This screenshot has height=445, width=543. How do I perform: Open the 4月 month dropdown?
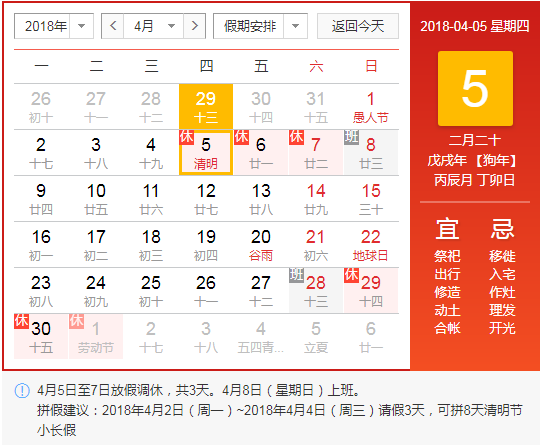point(153,26)
